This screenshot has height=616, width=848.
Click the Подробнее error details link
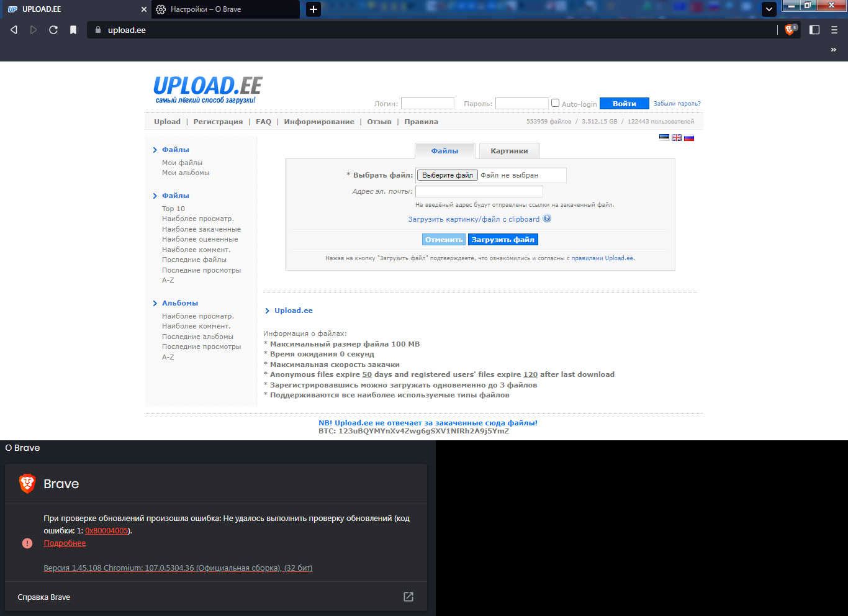(x=65, y=543)
